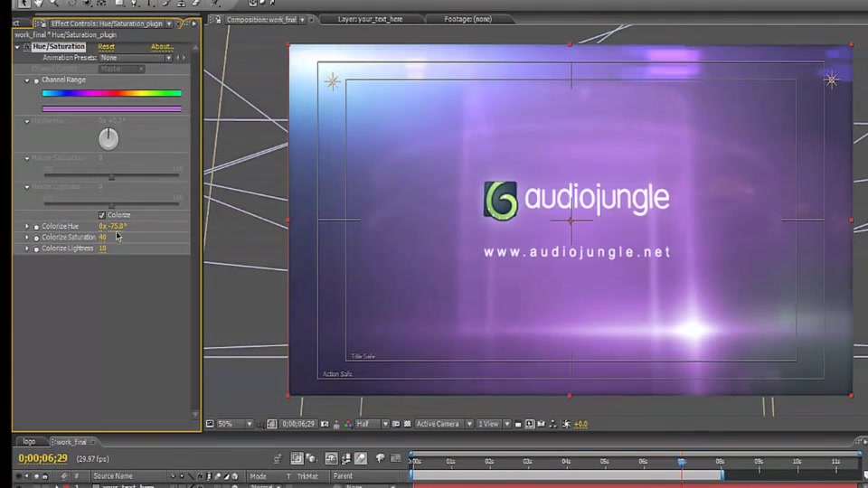Click the exposure value +0.0

(580, 425)
